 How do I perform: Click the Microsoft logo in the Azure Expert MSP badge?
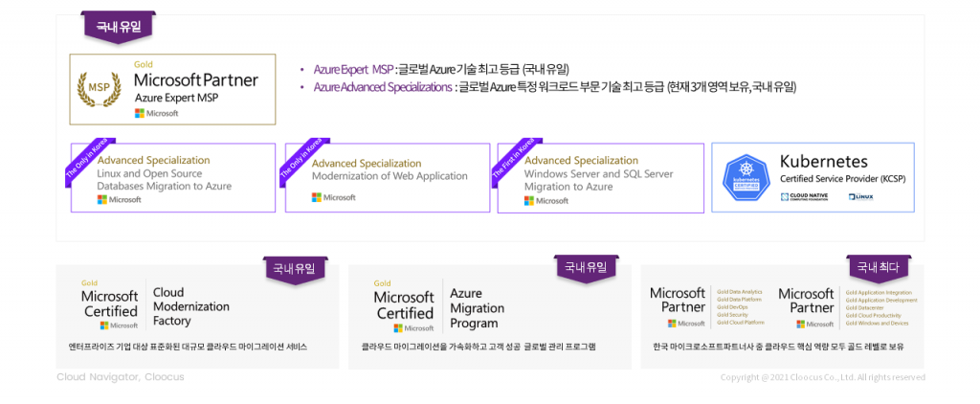coord(157,113)
